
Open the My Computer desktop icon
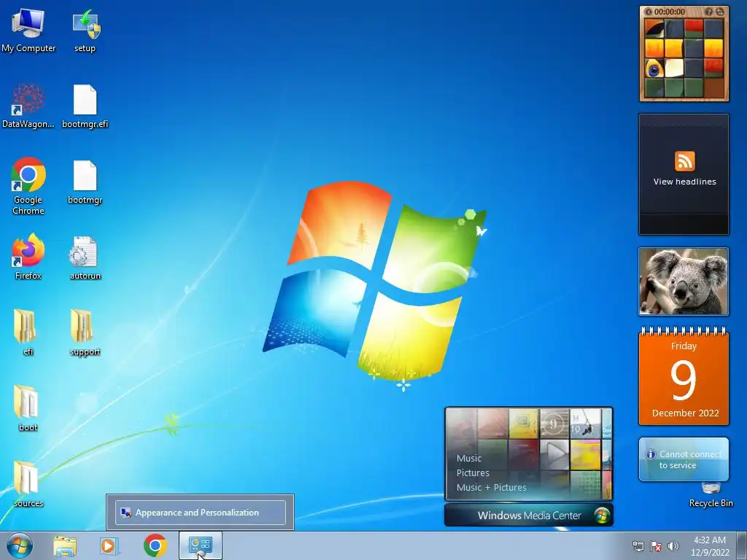(28, 31)
